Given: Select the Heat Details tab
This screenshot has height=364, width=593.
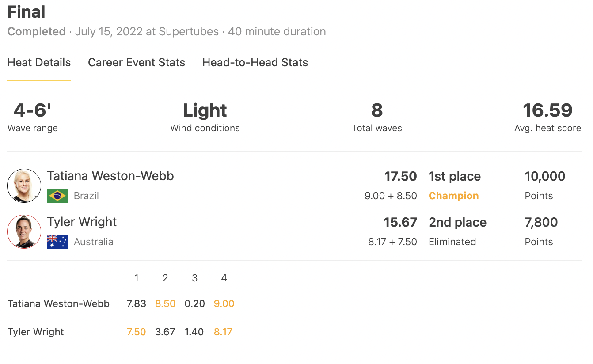Looking at the screenshot, I should 39,62.
